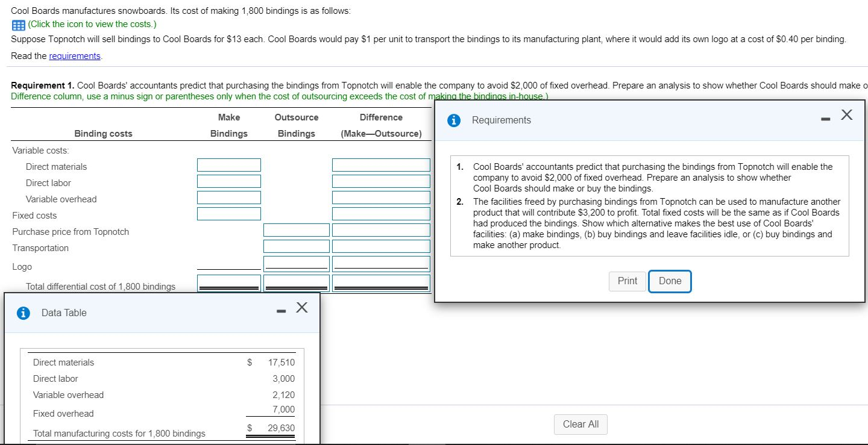Click the Direct materials Difference input field

tap(381, 164)
